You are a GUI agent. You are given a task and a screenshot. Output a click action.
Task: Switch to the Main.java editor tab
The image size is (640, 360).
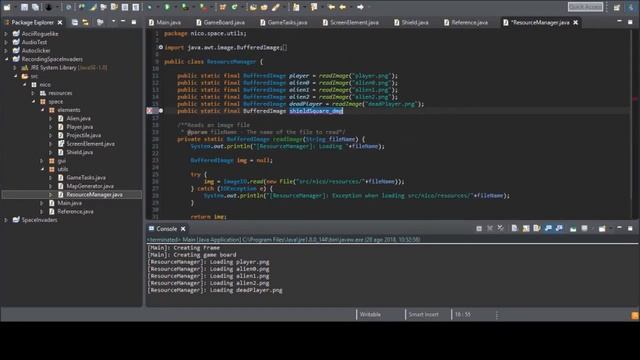pyautogui.click(x=165, y=22)
